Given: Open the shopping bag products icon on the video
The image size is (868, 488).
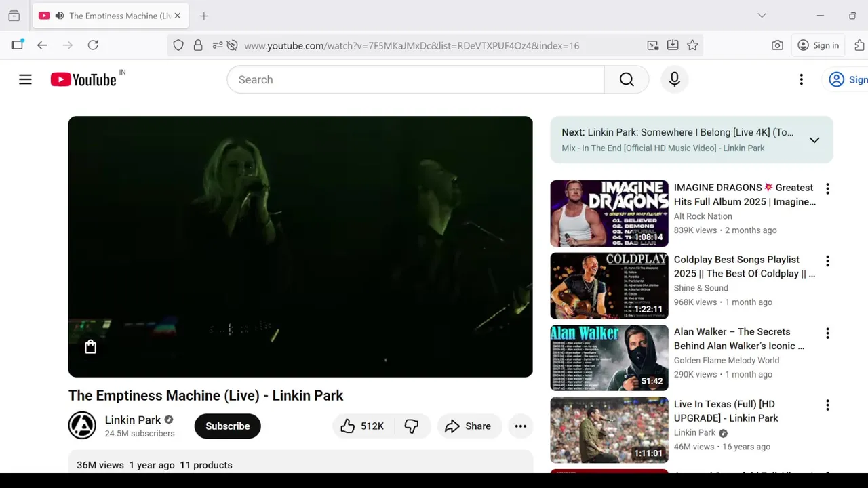Looking at the screenshot, I should pos(90,347).
